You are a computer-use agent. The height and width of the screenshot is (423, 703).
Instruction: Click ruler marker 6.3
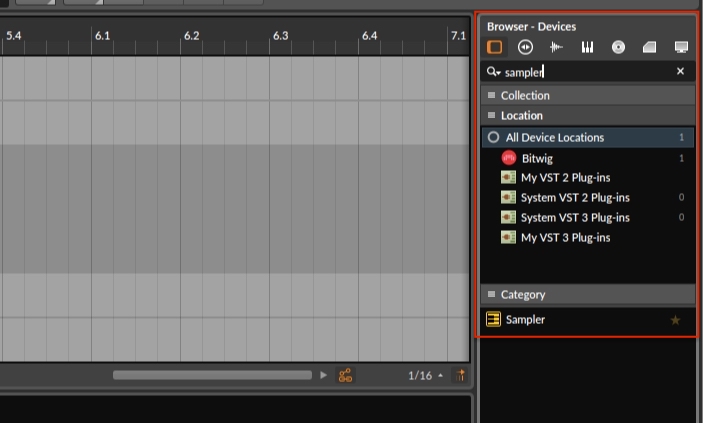[281, 36]
